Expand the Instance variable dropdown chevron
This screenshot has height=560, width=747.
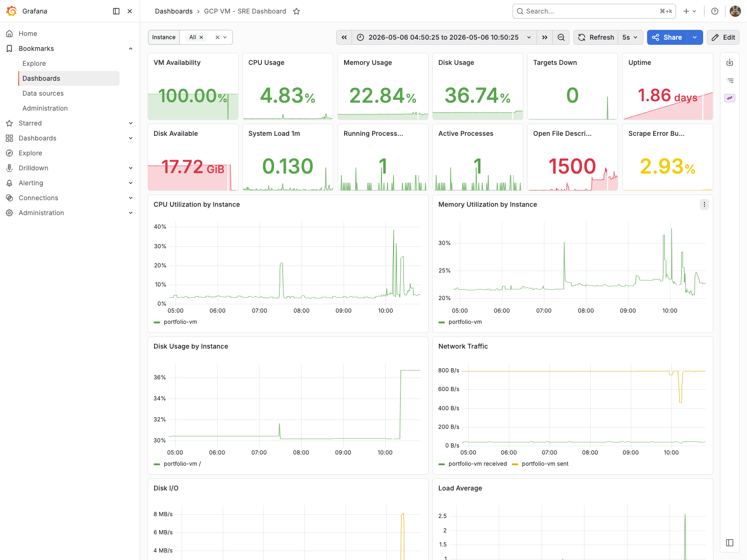(x=225, y=37)
